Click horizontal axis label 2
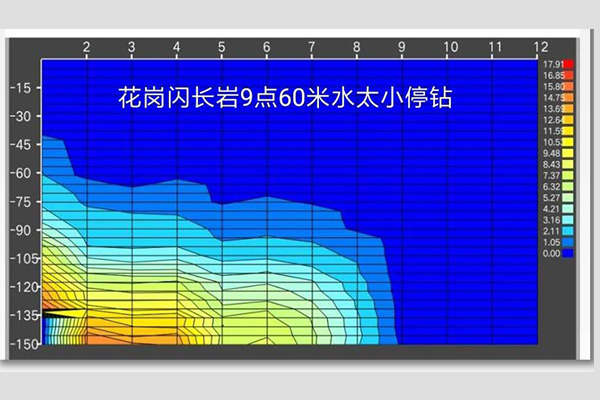The image size is (600, 400). click(86, 48)
